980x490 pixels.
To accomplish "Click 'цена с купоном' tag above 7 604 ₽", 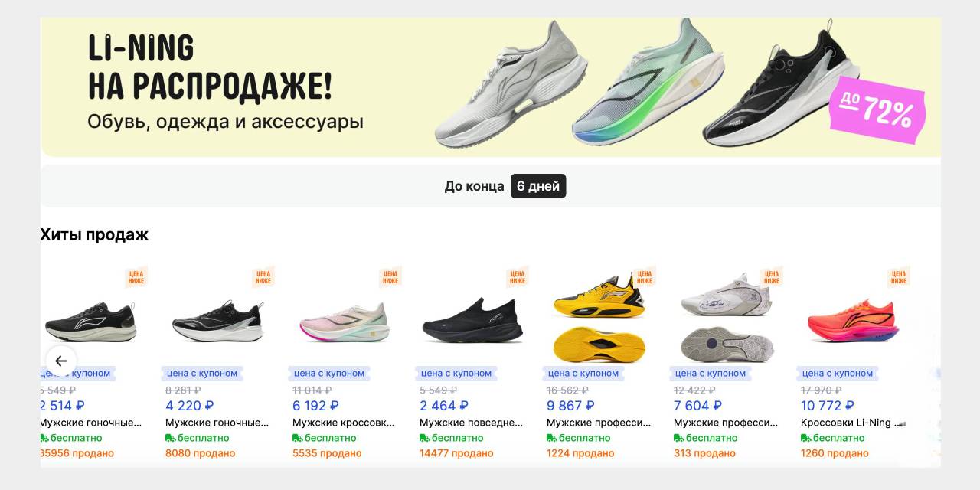I will click(710, 374).
